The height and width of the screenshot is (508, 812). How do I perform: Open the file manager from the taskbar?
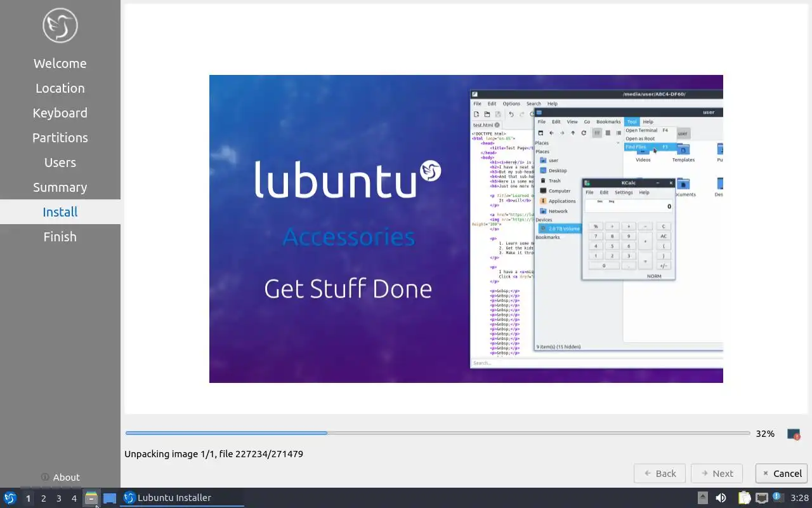pyautogui.click(x=91, y=498)
